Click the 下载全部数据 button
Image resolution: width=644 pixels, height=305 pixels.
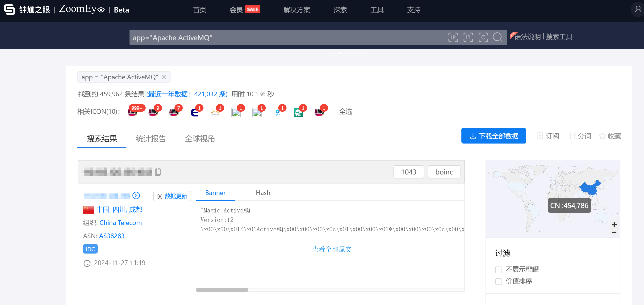point(493,136)
